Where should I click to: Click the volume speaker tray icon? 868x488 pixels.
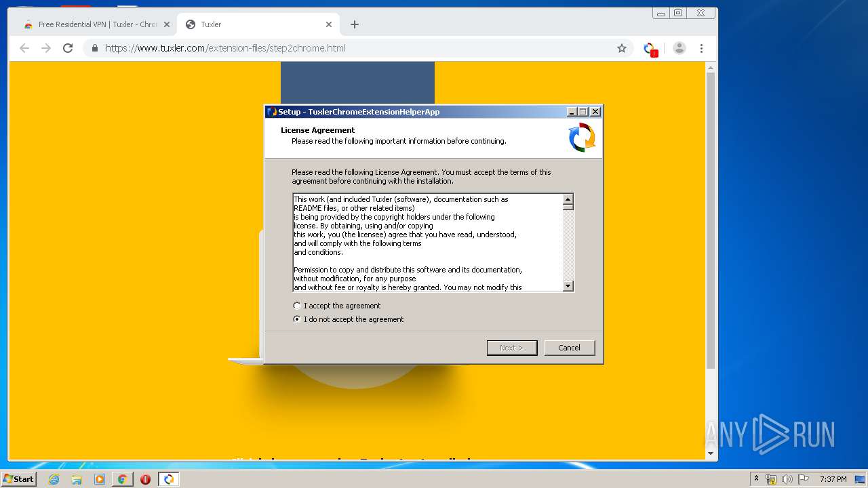click(x=787, y=479)
